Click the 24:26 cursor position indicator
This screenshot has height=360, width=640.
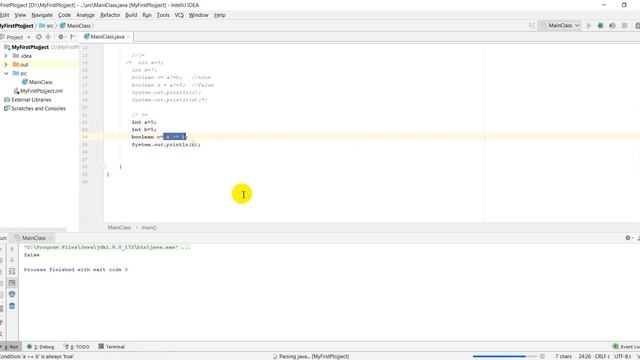[584, 356]
